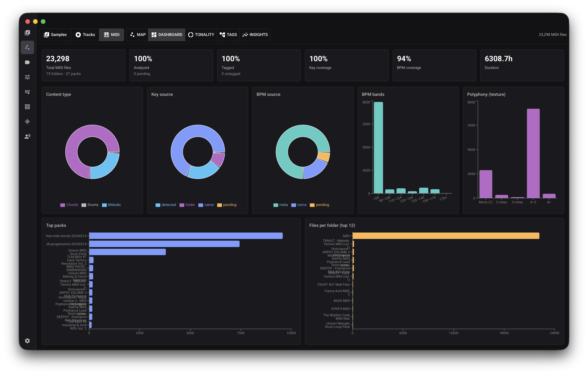Toggle Melodic legend in Content type

click(111, 205)
